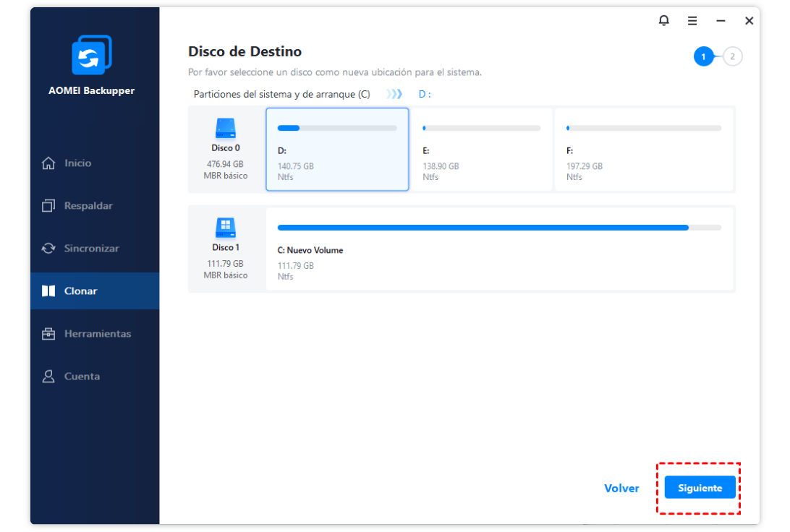Screen dimensions: 790x532
Task: Click the Disco 0 drive icon
Action: pos(225,128)
